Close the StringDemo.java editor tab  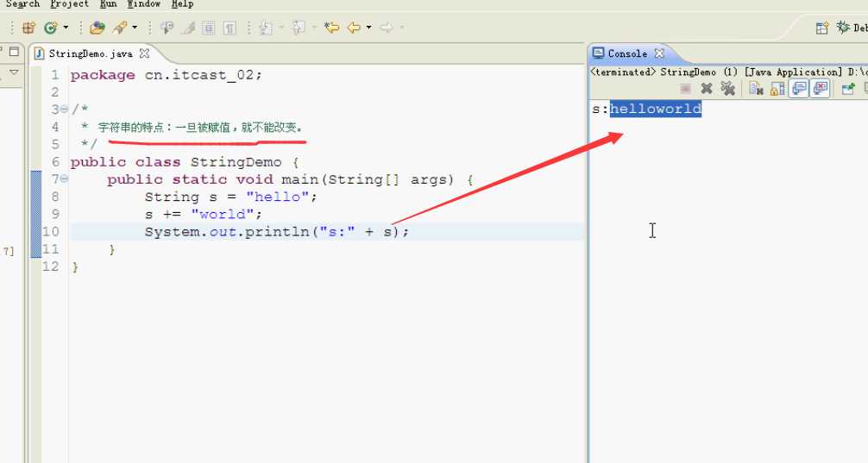[x=144, y=53]
